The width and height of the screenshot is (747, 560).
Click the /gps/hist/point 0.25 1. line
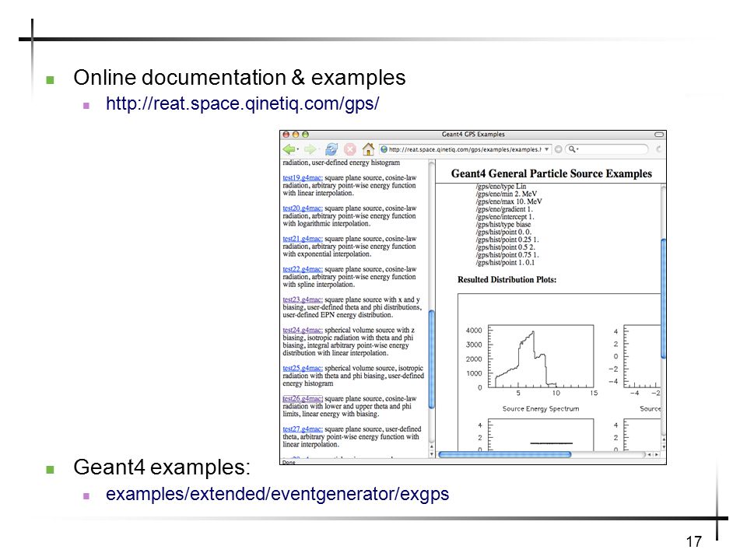click(x=507, y=240)
